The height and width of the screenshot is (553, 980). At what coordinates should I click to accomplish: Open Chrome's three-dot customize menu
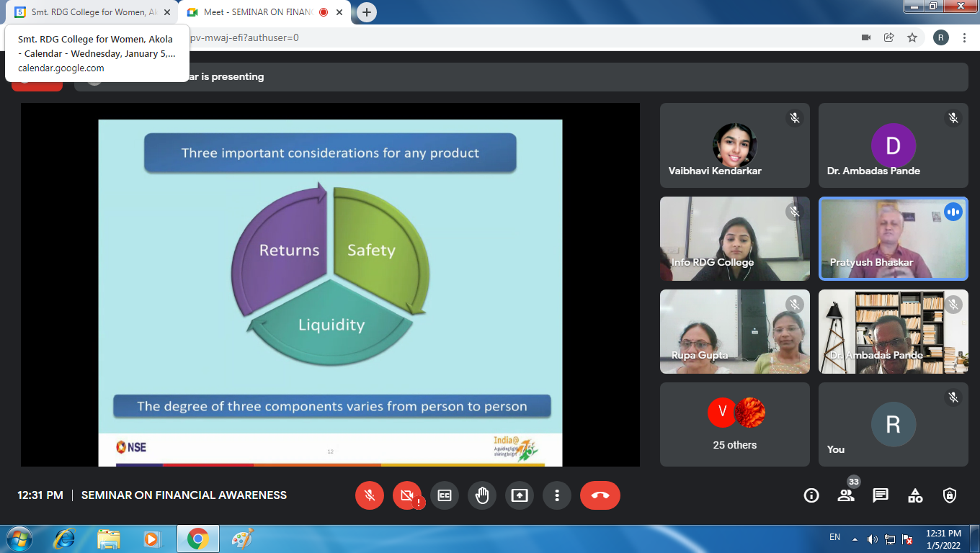(x=964, y=37)
